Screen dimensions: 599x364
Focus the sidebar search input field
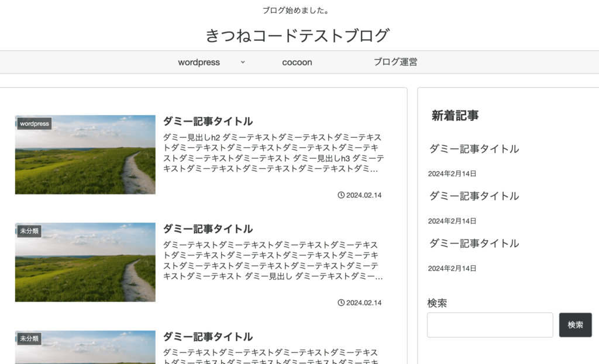pos(490,325)
